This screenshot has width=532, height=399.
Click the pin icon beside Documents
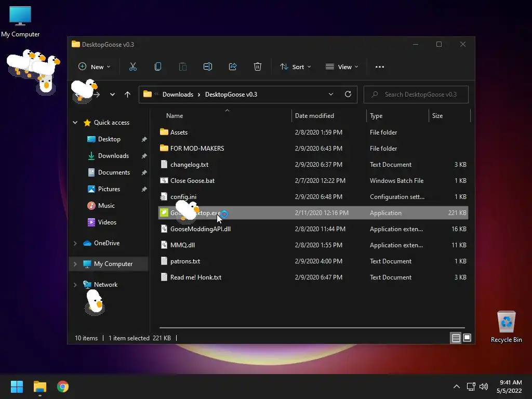click(x=144, y=172)
